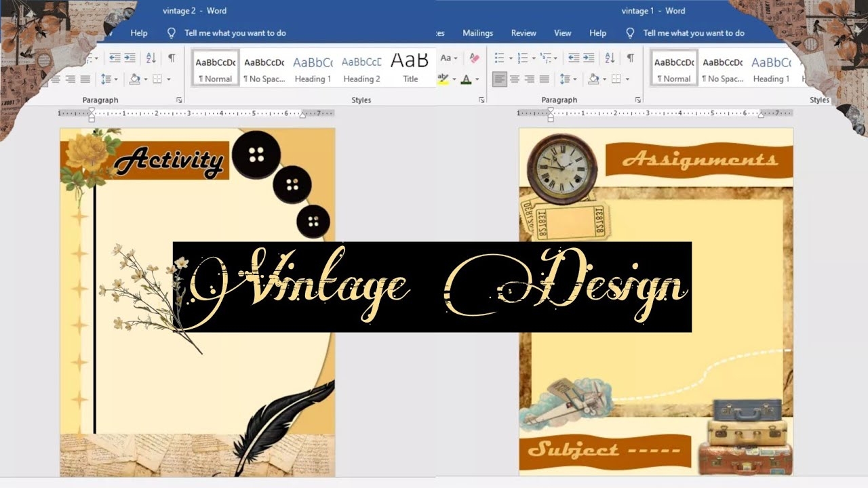
Task: Click the Font Color icon in vintage 2
Action: tap(465, 79)
